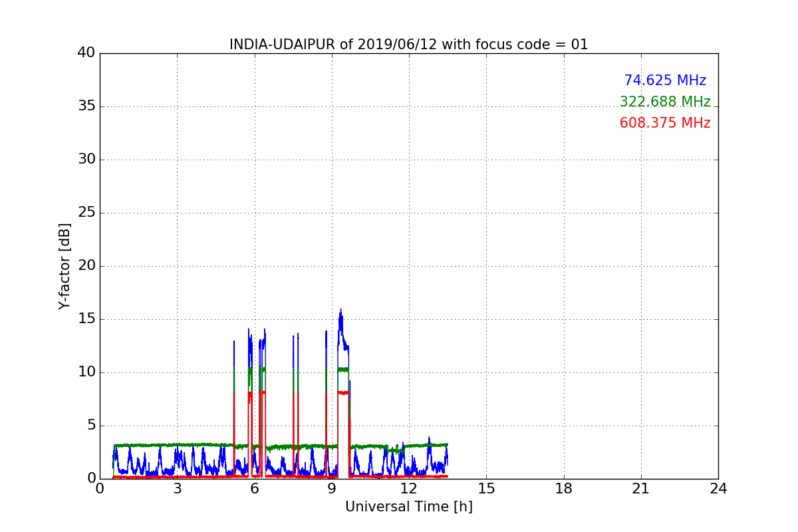
Task: Click the y-axis tick label 20
Action: click(86, 266)
